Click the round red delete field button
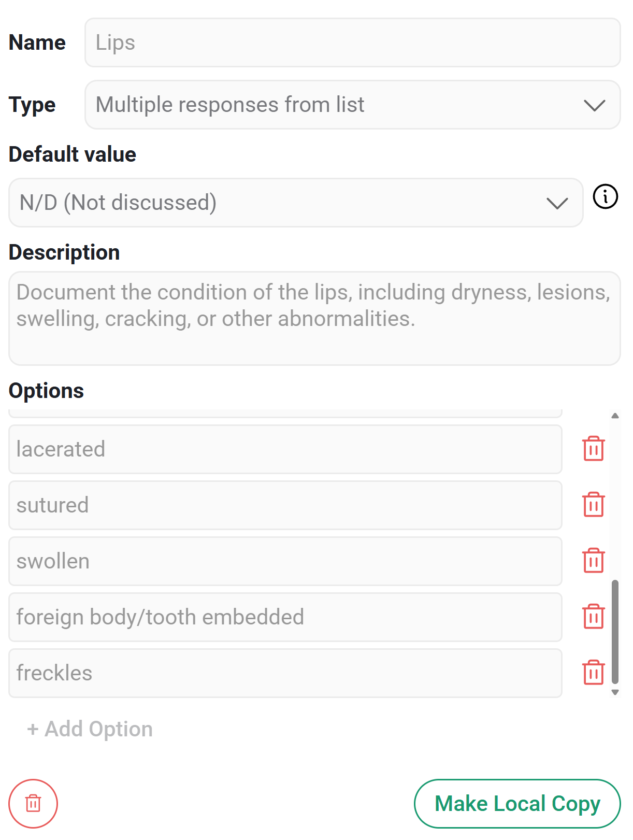The height and width of the screenshot is (840, 633). click(x=33, y=803)
